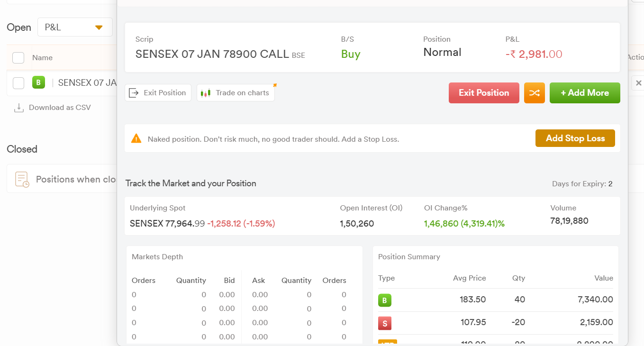644x346 pixels.
Task: Click the Add Stop Loss button
Action: [x=575, y=138]
